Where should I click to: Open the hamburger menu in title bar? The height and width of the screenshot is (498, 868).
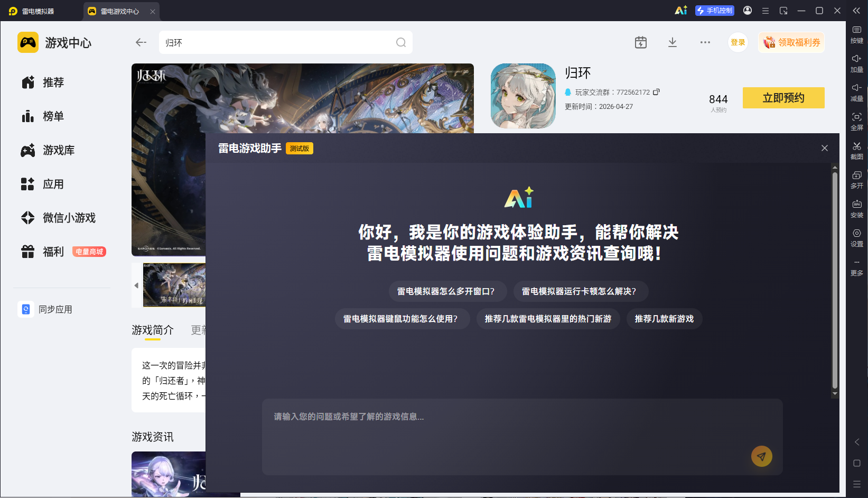(765, 11)
